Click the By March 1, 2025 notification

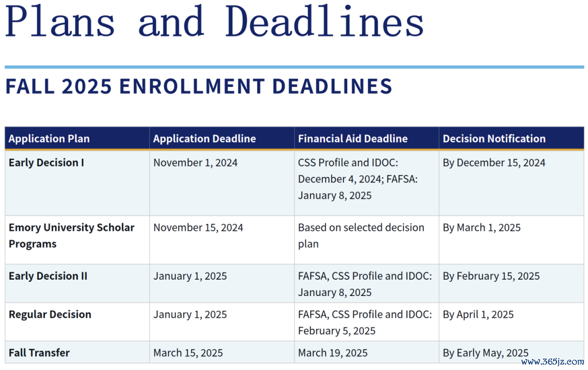click(481, 227)
